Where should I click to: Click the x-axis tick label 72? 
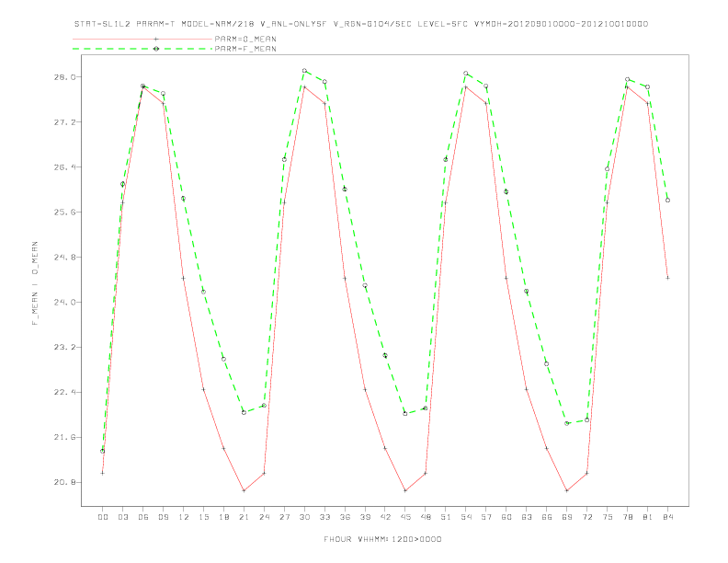[587, 517]
